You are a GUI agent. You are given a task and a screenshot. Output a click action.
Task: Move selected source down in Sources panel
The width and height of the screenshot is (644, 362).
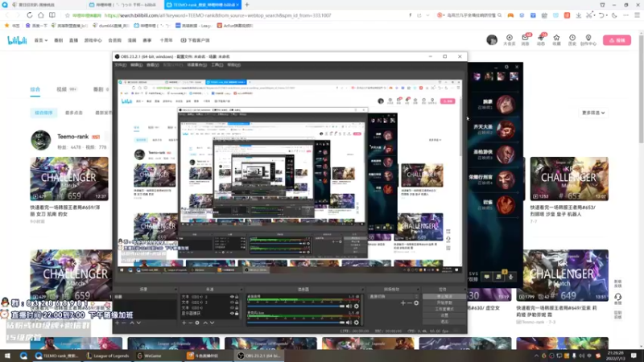212,323
